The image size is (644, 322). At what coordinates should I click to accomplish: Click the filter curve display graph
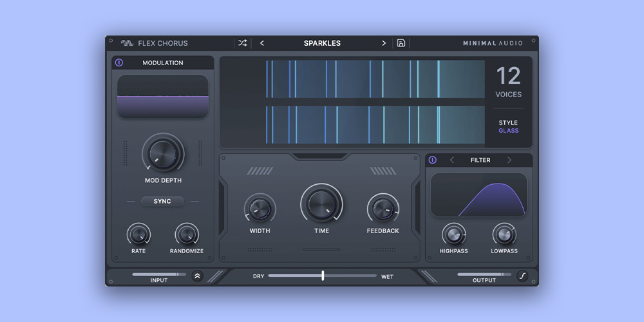point(478,194)
